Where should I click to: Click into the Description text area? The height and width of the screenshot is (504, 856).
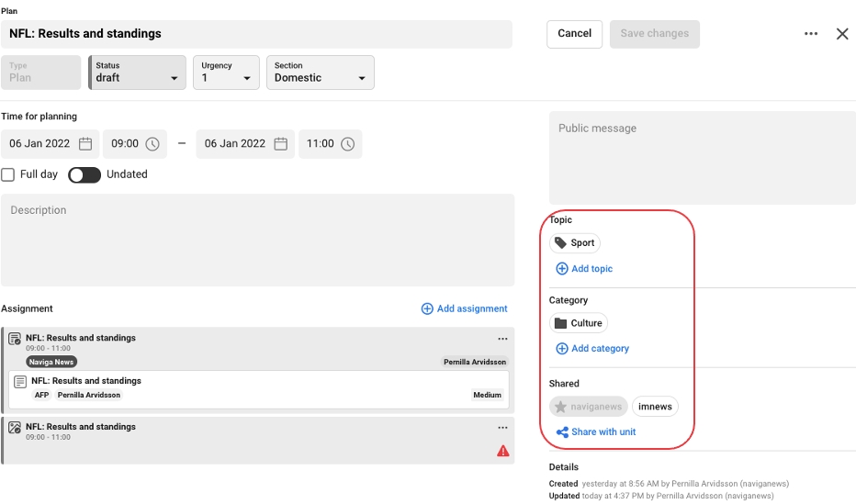[257, 241]
